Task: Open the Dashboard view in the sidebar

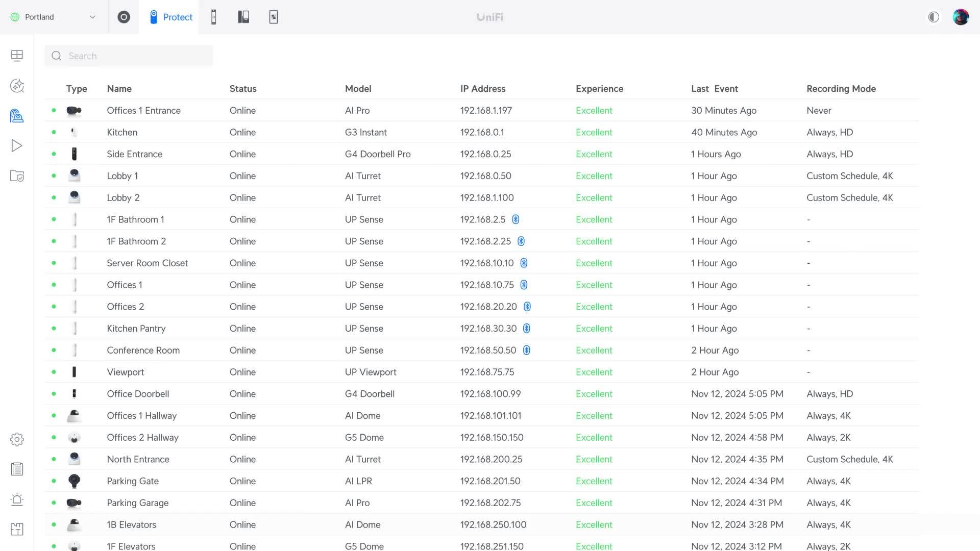Action: [x=17, y=55]
